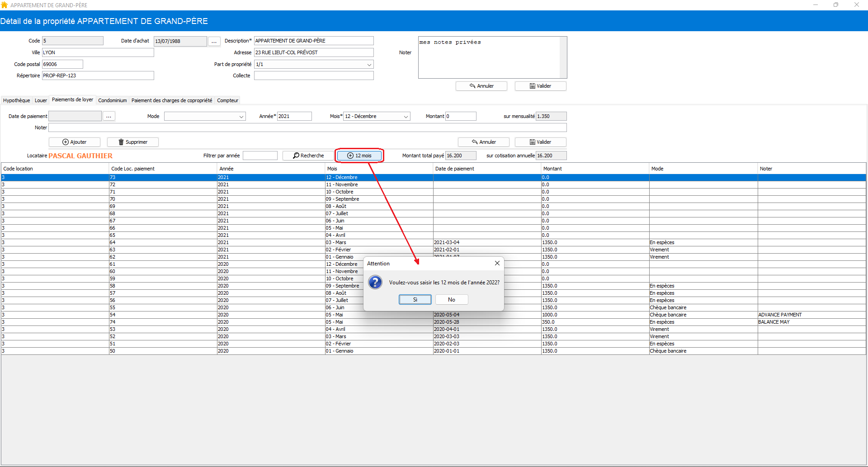This screenshot has width=868, height=467.
Task: Open Paiement des charges de copropriété tab
Action: tap(172, 100)
